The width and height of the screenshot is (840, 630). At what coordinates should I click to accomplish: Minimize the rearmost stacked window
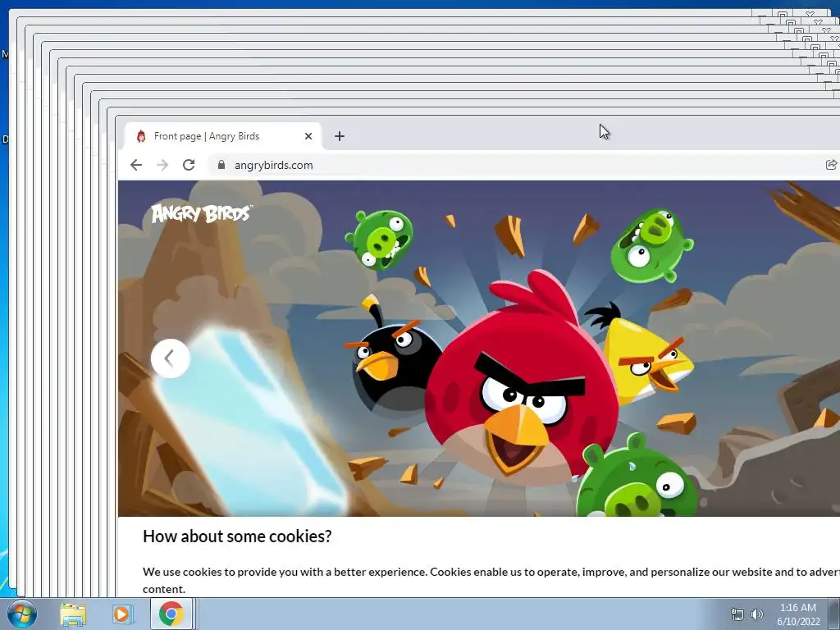[762, 12]
